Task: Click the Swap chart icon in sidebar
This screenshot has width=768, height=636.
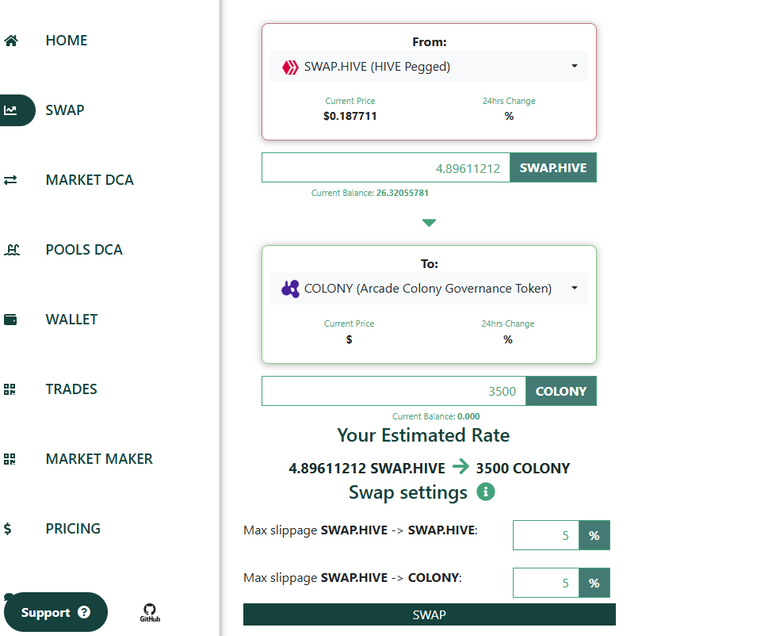Action: click(x=10, y=110)
